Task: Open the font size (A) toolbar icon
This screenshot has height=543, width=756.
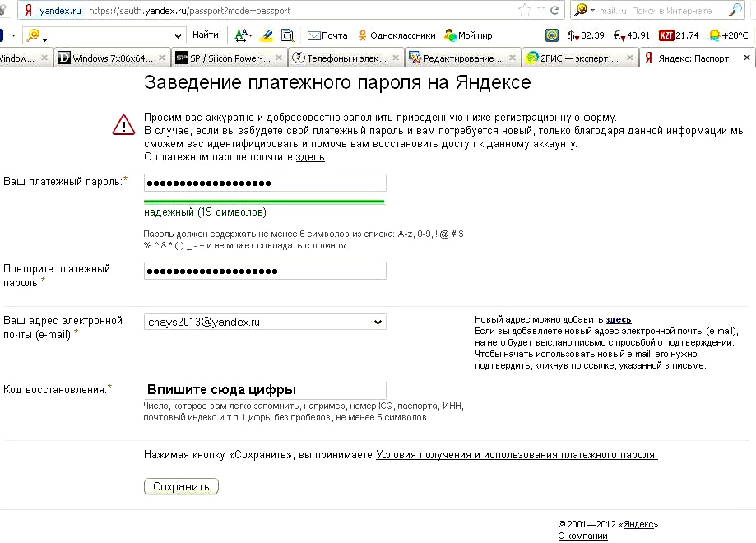Action: [243, 35]
